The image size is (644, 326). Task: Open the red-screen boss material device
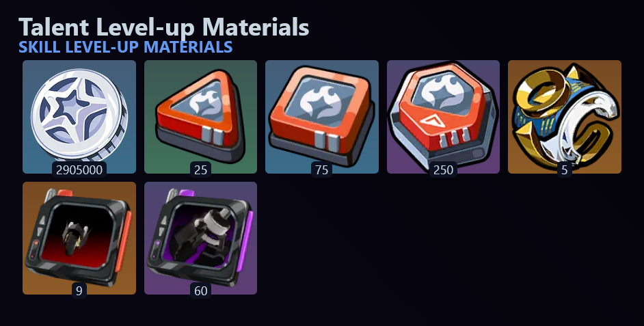click(79, 237)
